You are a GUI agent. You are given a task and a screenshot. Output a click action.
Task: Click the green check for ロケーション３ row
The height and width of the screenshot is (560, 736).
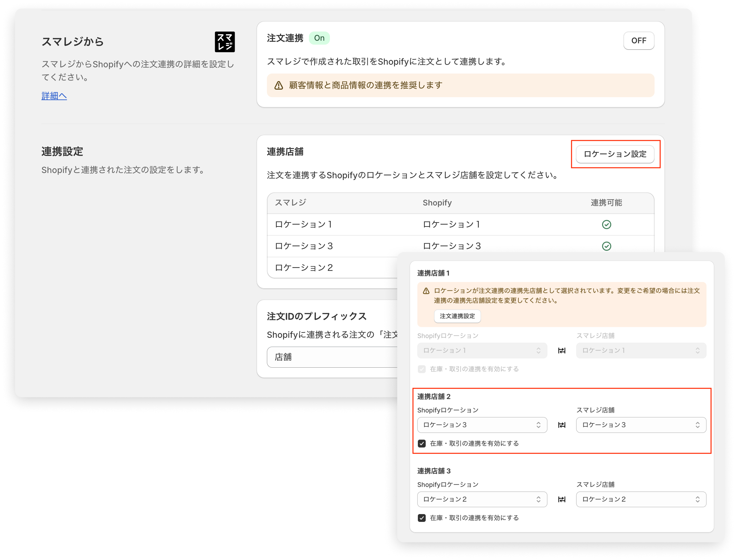(x=606, y=246)
